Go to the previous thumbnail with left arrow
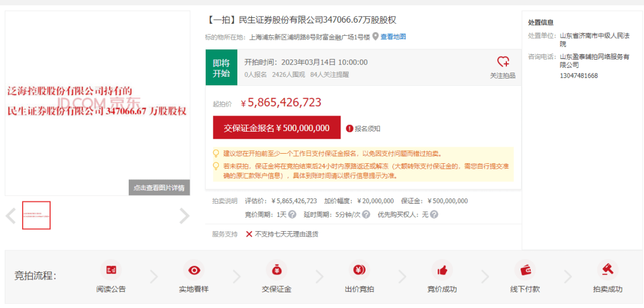This screenshot has height=308, width=644. 11,216
